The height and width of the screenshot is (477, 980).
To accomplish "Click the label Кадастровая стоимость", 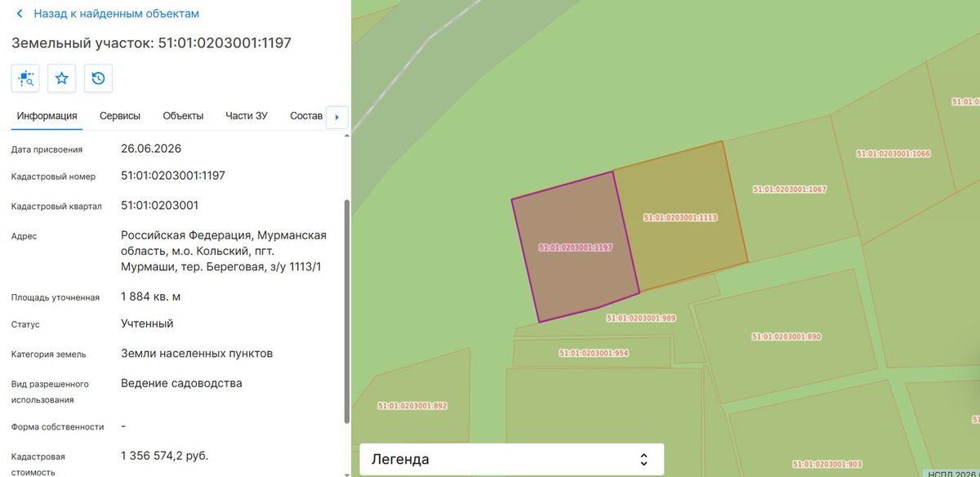I will point(38,463).
